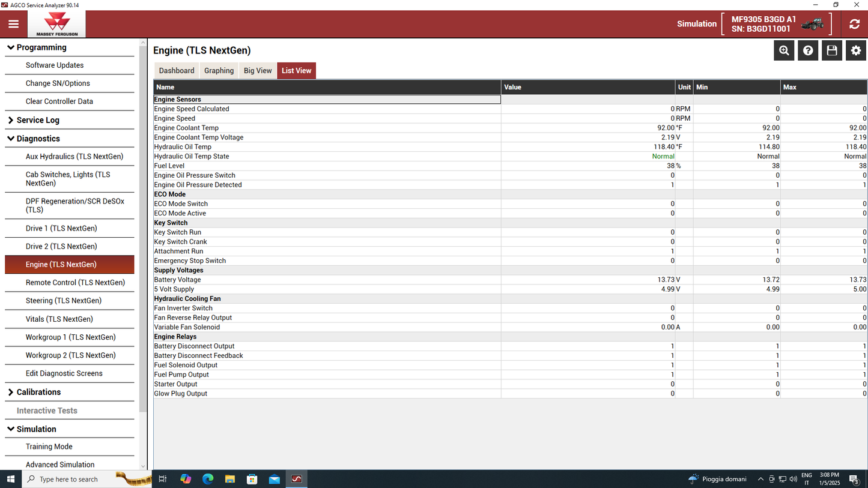Open the Big View tab
The width and height of the screenshot is (868, 488).
[258, 71]
